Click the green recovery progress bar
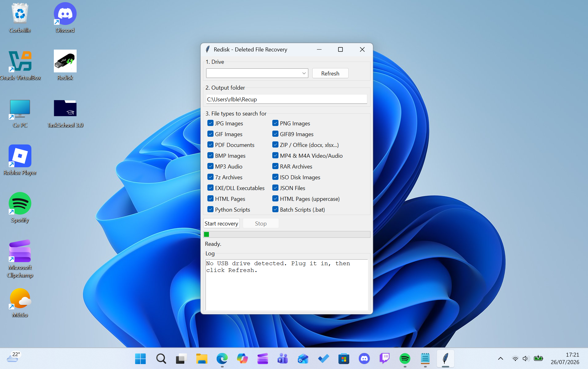This screenshot has width=588, height=369. [x=286, y=234]
